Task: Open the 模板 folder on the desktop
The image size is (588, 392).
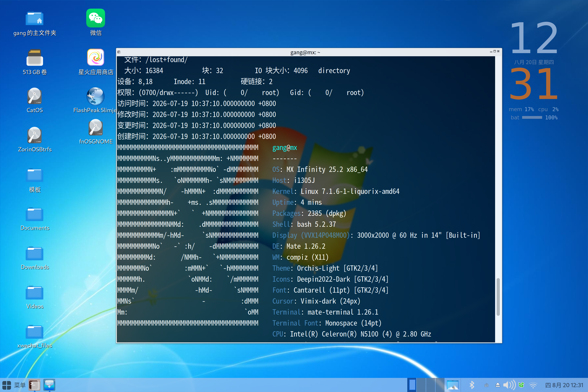Action: [x=34, y=175]
